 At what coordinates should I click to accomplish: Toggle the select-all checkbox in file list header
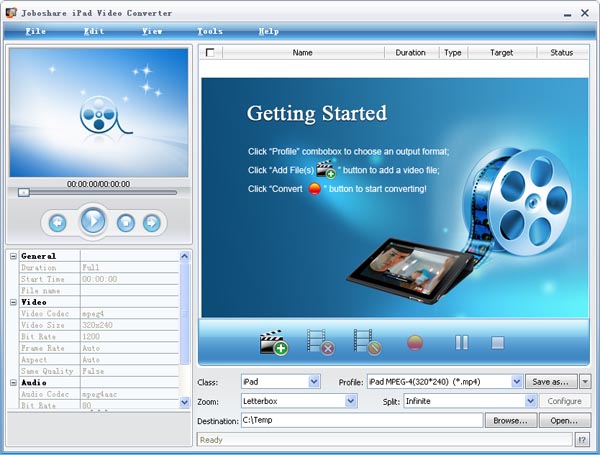coord(210,52)
